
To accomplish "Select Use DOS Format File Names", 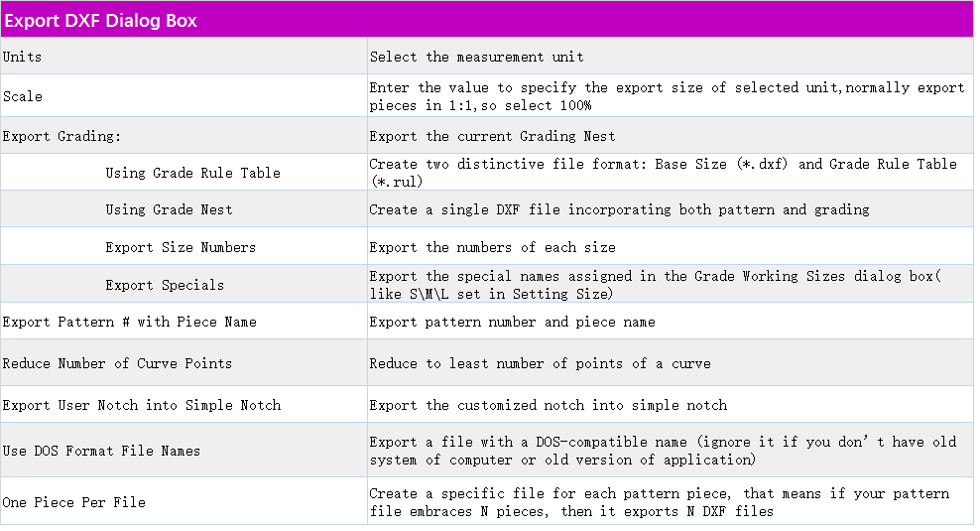I will (x=101, y=451).
